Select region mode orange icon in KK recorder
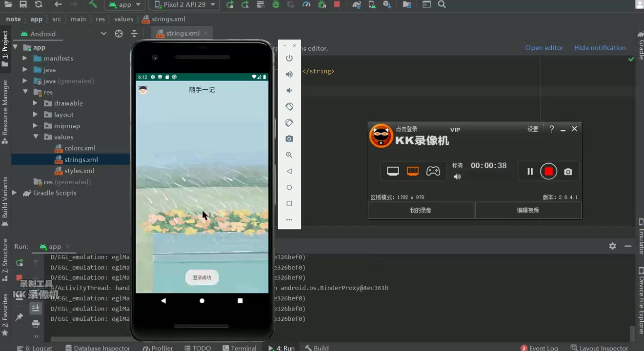Image resolution: width=644 pixels, height=351 pixels. point(413,171)
